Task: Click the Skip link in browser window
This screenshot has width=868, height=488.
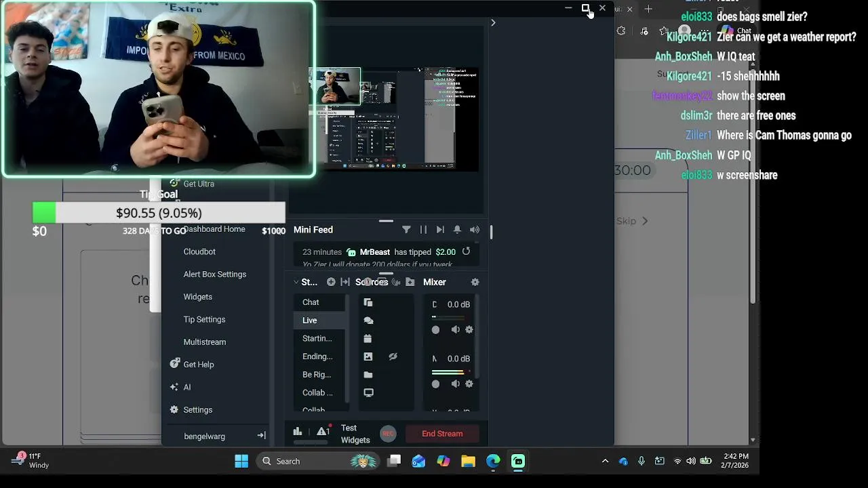Action: pyautogui.click(x=631, y=221)
